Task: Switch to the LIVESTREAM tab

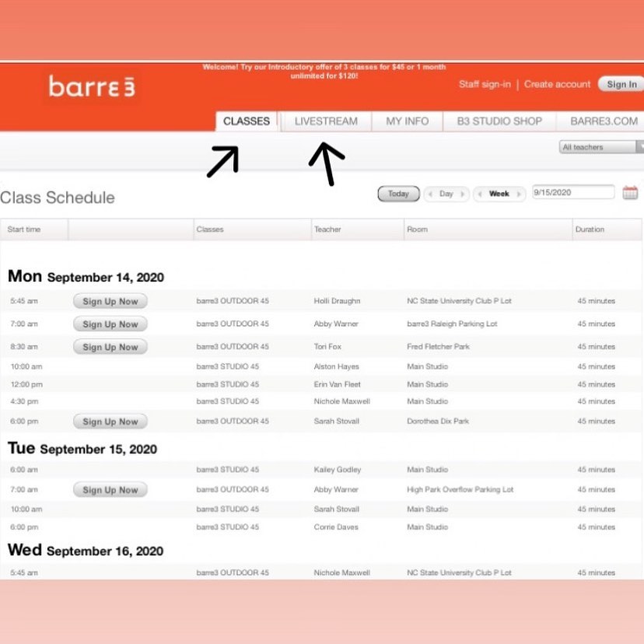Action: click(326, 121)
